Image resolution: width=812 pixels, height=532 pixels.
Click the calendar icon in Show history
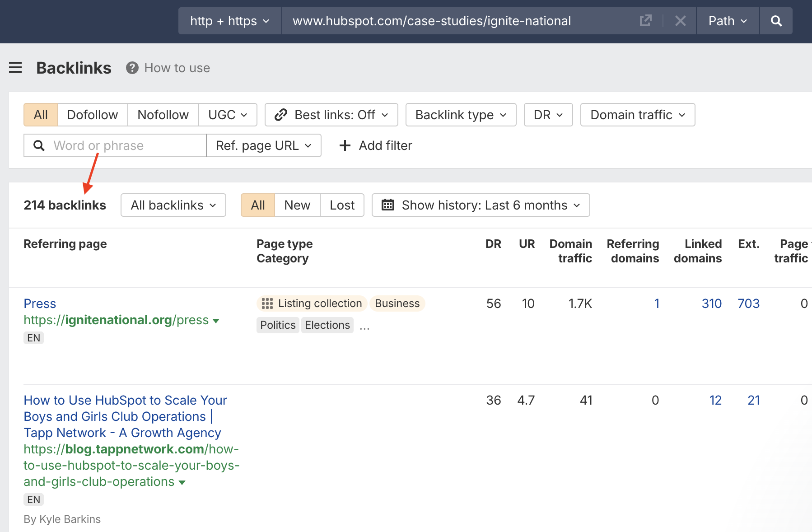tap(387, 205)
